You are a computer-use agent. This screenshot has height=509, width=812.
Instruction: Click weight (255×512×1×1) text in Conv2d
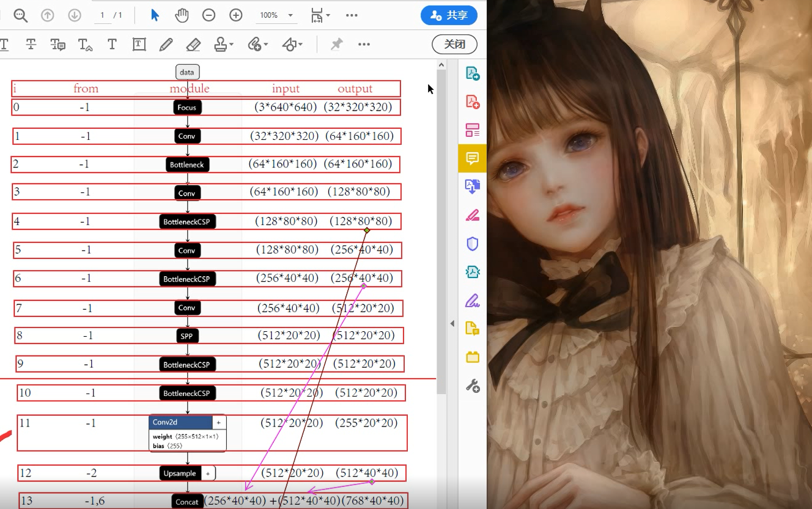pyautogui.click(x=185, y=437)
